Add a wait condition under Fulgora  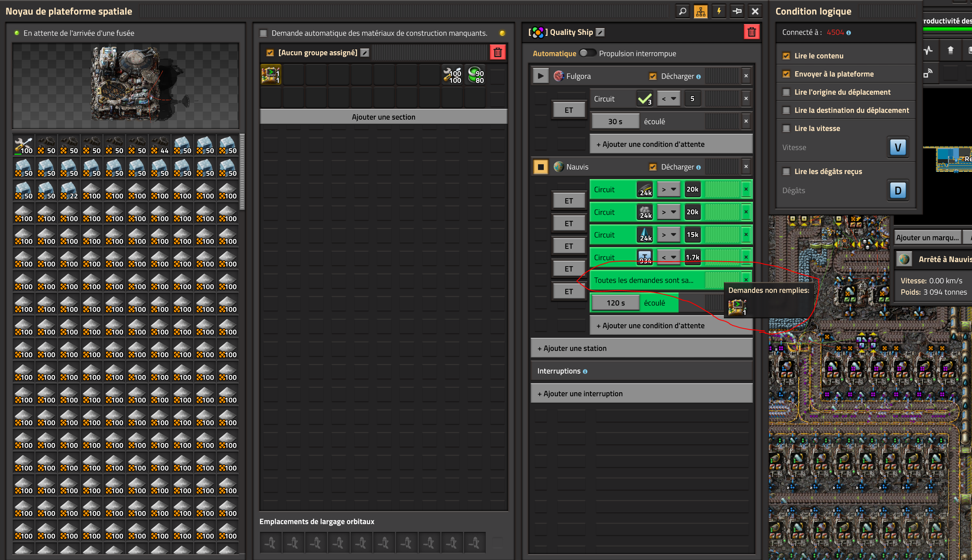[671, 144]
